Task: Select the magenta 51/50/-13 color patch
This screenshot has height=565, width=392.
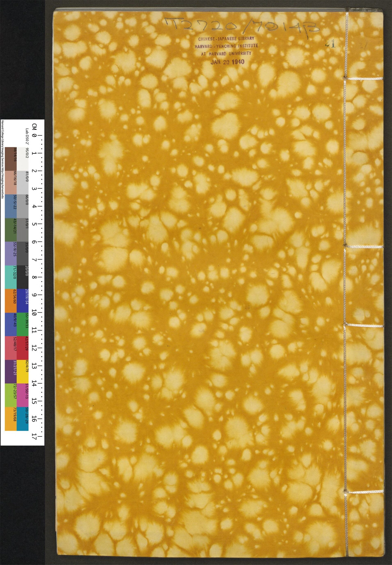Action: pyautogui.click(x=23, y=395)
